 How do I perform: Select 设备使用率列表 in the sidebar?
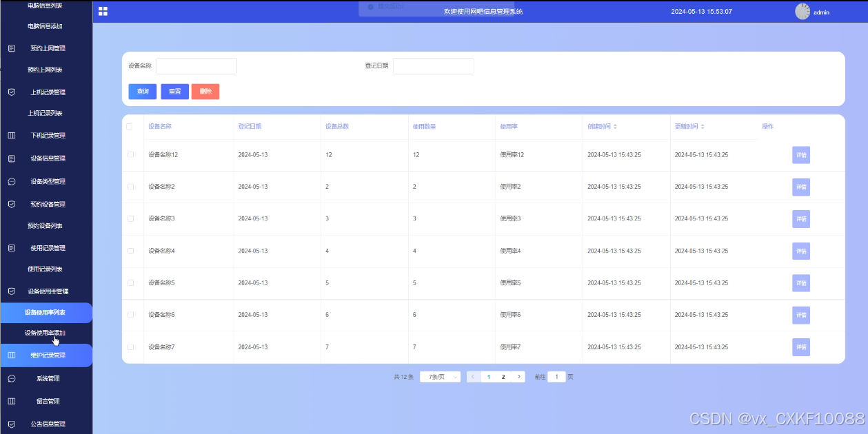[46, 313]
